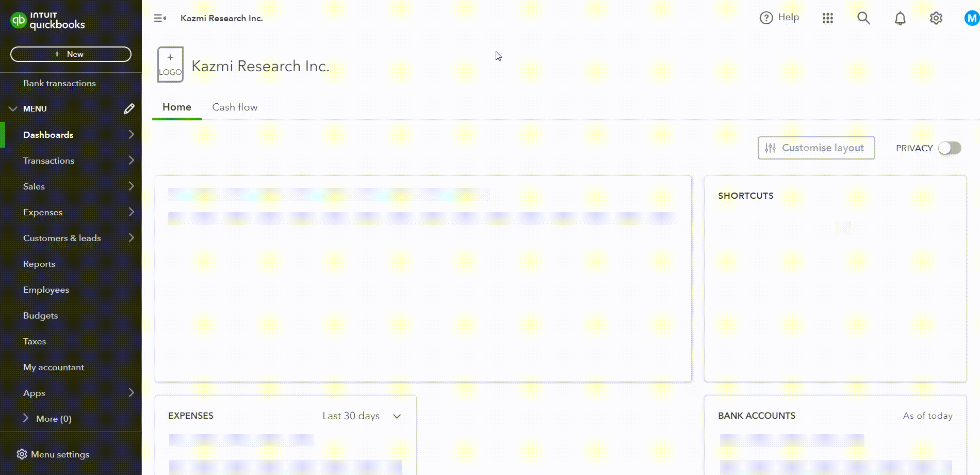Expand the Expenses submenu arrow
The width and height of the screenshot is (980, 475).
(x=132, y=212)
